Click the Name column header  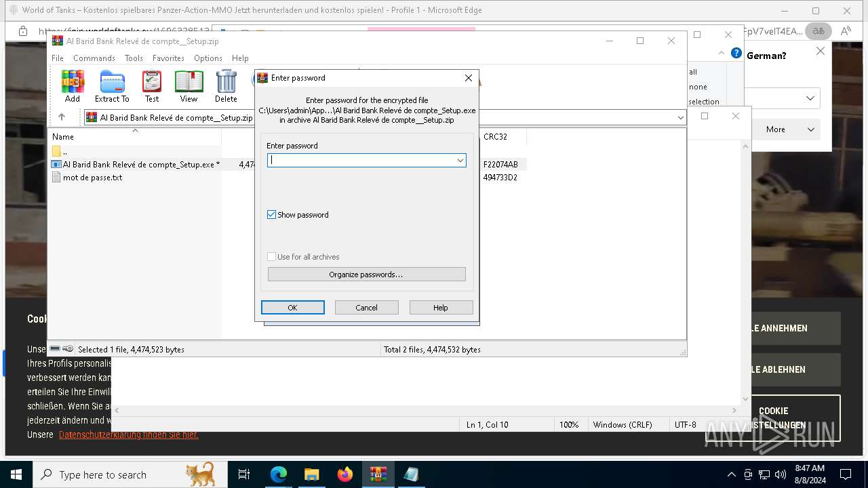tap(62, 137)
